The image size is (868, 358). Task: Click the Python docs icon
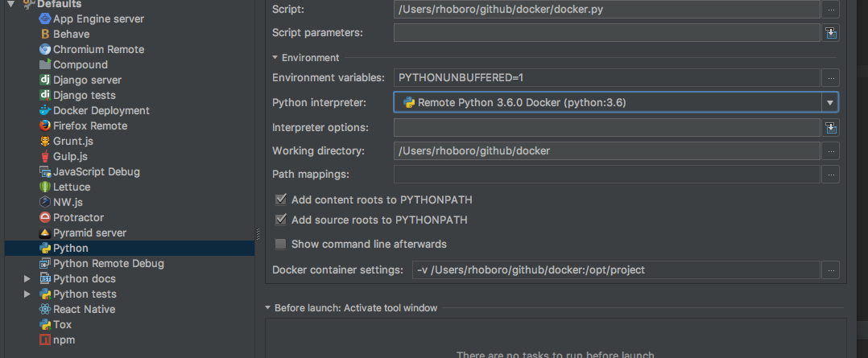click(x=45, y=279)
